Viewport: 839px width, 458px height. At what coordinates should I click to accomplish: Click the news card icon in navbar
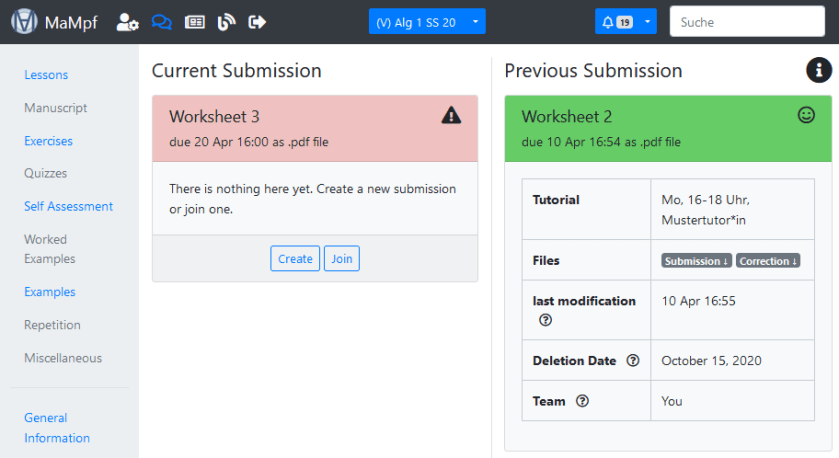195,21
